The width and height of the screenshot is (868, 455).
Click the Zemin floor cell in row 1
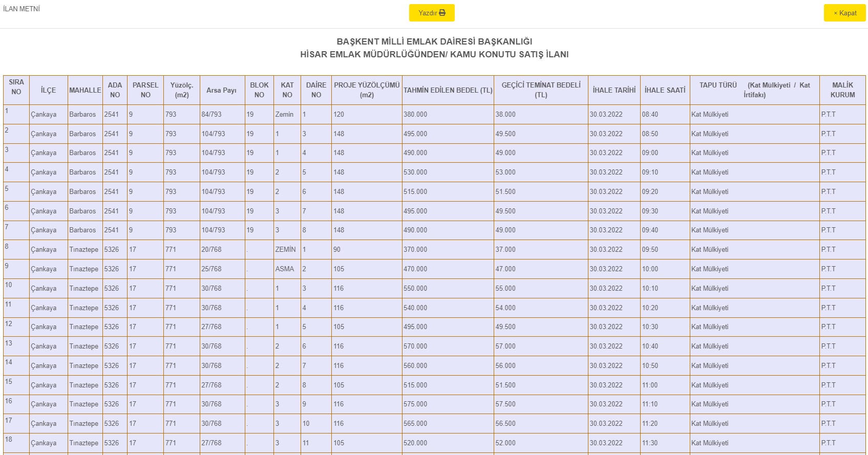[x=287, y=114]
